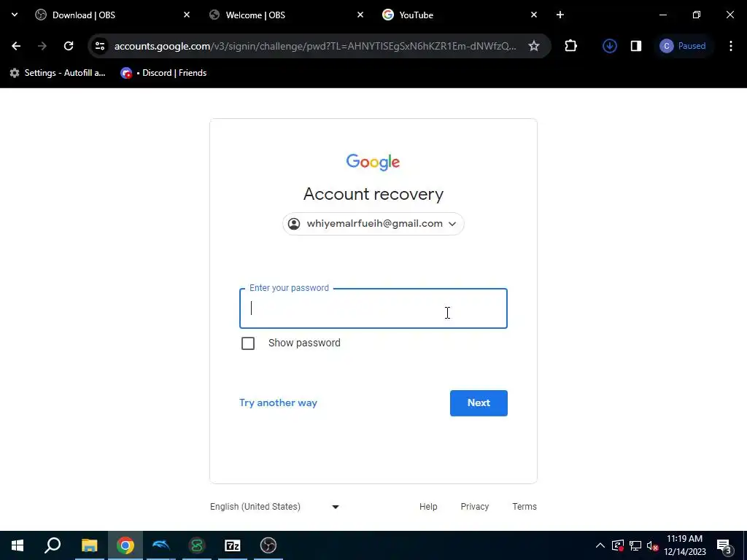
Task: Open the tab search chevron
Action: point(15,15)
